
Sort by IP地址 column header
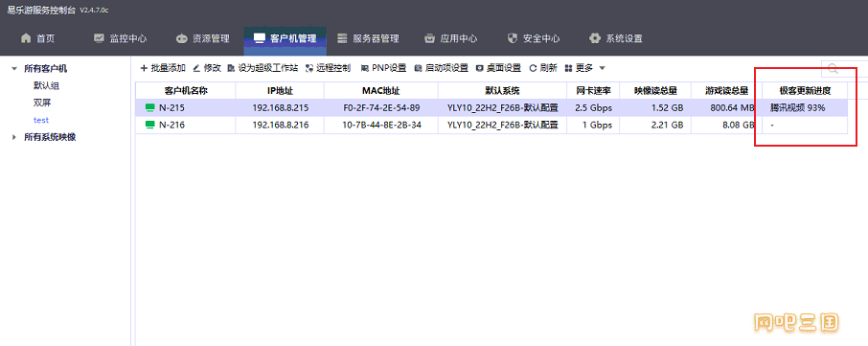280,91
